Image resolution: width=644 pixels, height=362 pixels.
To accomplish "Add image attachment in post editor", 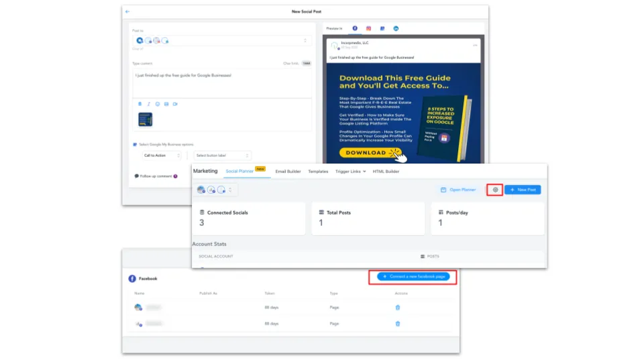I will coord(166,104).
